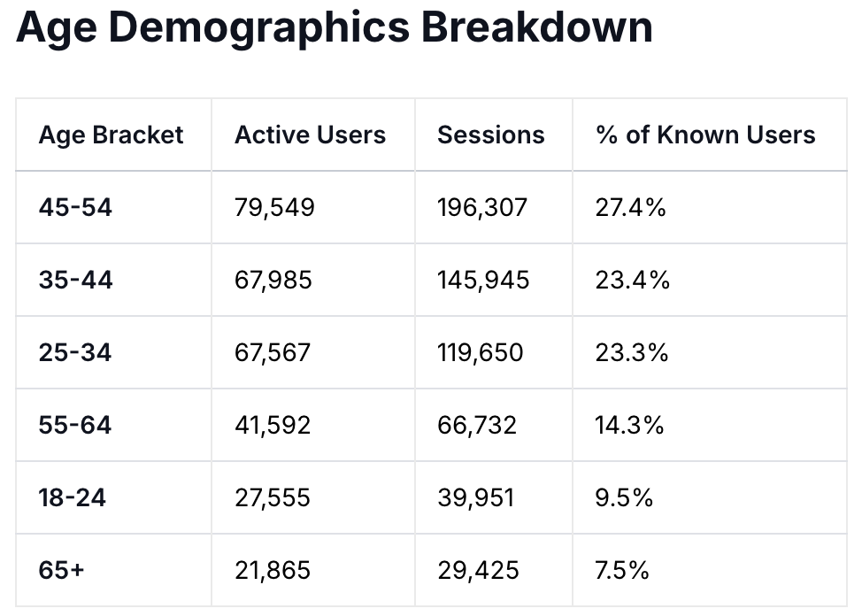
Task: Click the 25-34 age bracket cell
Action: click(x=76, y=353)
